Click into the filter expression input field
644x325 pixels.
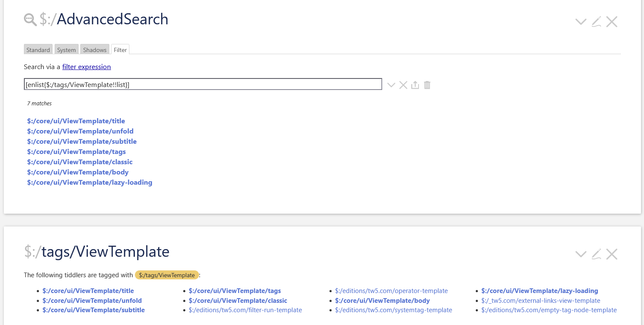pyautogui.click(x=203, y=84)
